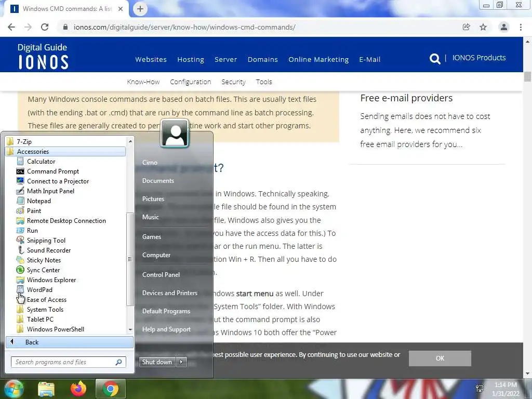Click the network icon in system tray
Viewport: 532px width, 399px height.
point(480,389)
